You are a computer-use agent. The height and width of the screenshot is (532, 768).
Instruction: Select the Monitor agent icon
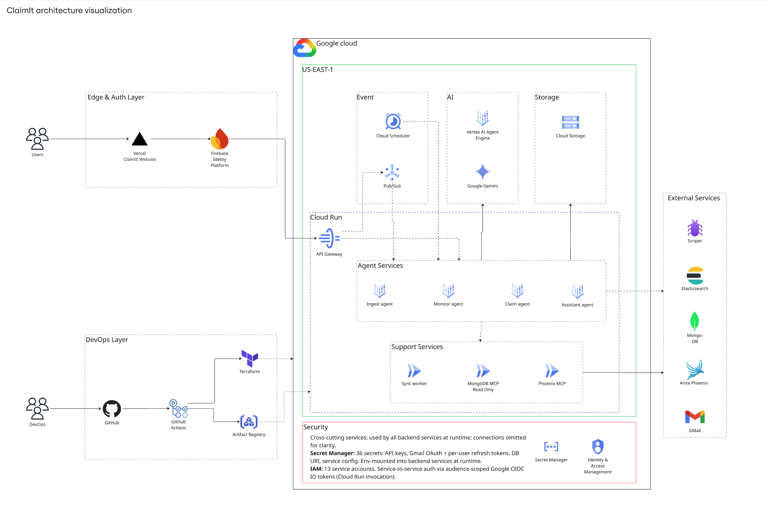[x=448, y=291]
